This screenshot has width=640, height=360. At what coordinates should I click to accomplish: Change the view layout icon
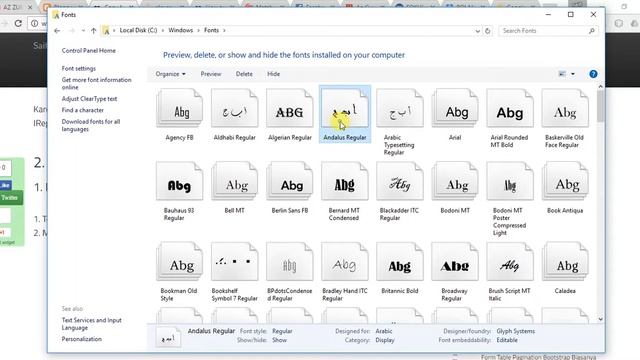562,74
